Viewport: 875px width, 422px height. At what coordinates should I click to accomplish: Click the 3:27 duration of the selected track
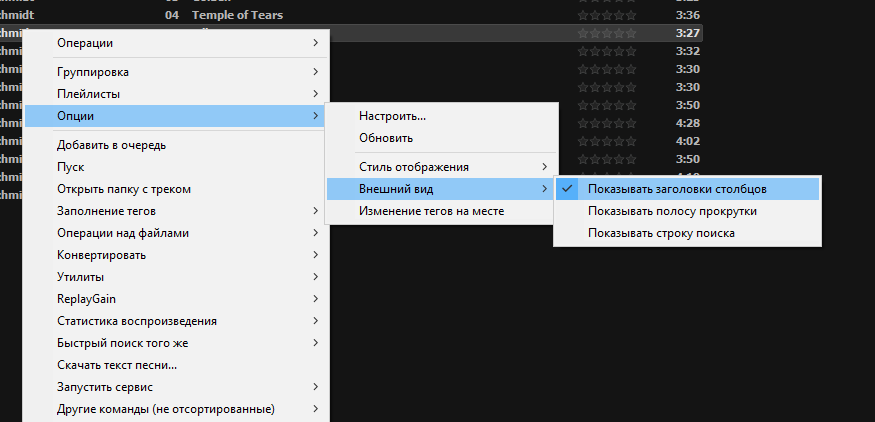pos(688,33)
